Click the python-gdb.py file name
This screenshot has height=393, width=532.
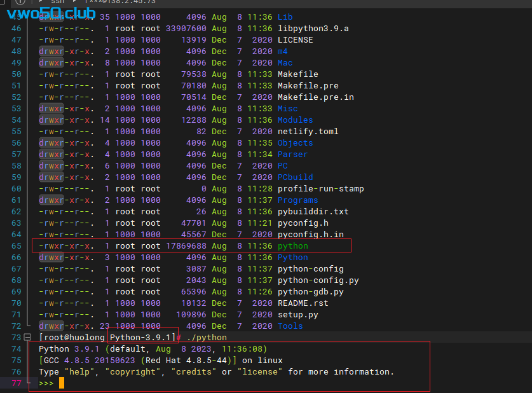(x=310, y=291)
